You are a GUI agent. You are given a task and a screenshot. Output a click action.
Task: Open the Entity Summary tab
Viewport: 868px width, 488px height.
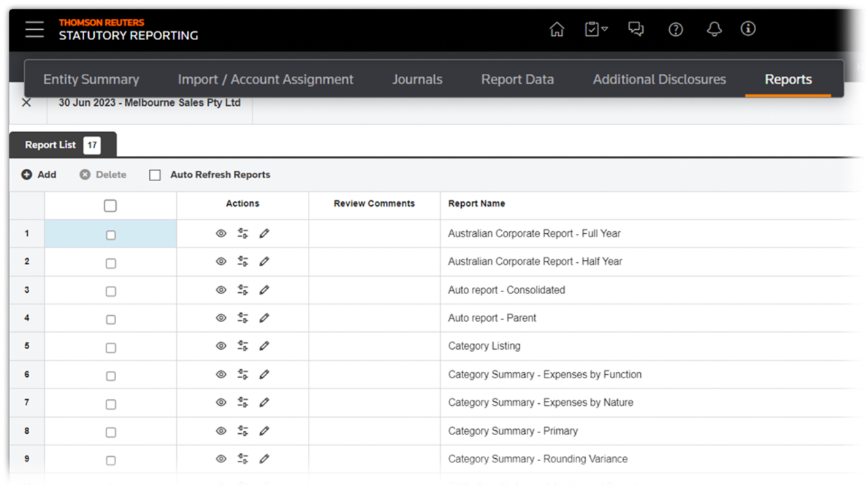tap(91, 79)
